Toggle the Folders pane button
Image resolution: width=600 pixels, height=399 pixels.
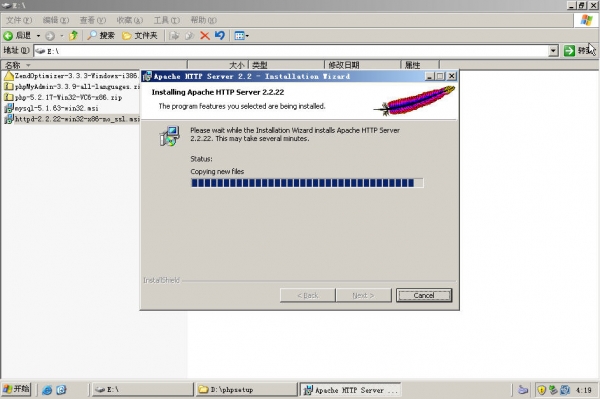[x=140, y=36]
